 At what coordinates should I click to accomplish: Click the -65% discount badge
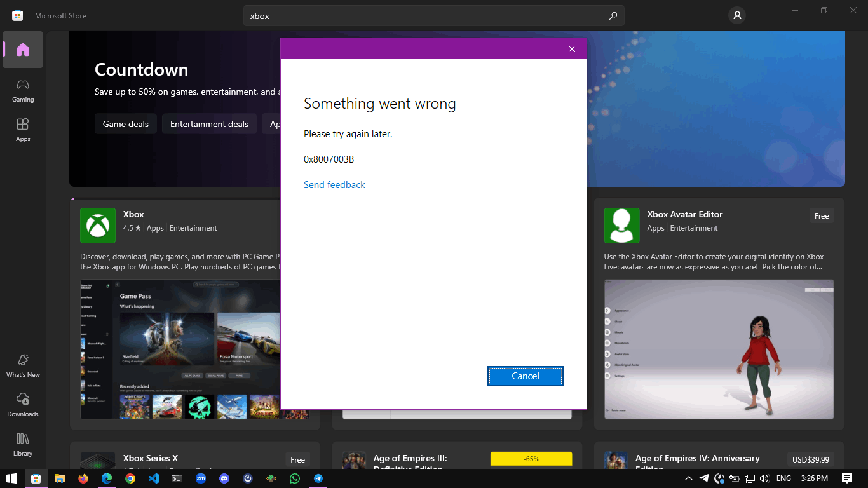tap(531, 459)
